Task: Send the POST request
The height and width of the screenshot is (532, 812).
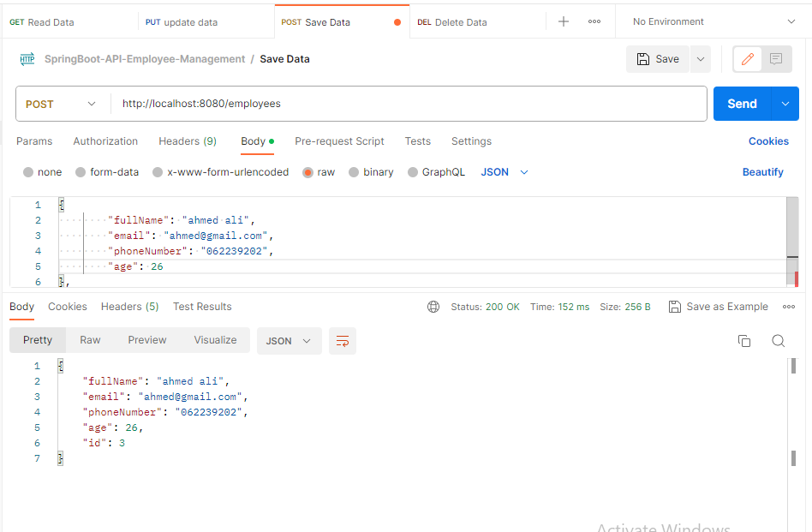Action: (x=742, y=104)
